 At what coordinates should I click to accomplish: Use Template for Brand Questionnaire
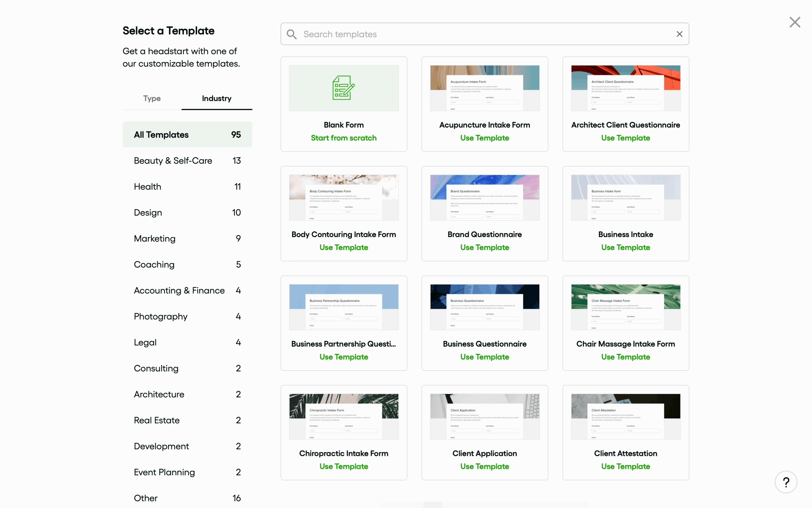485,248
